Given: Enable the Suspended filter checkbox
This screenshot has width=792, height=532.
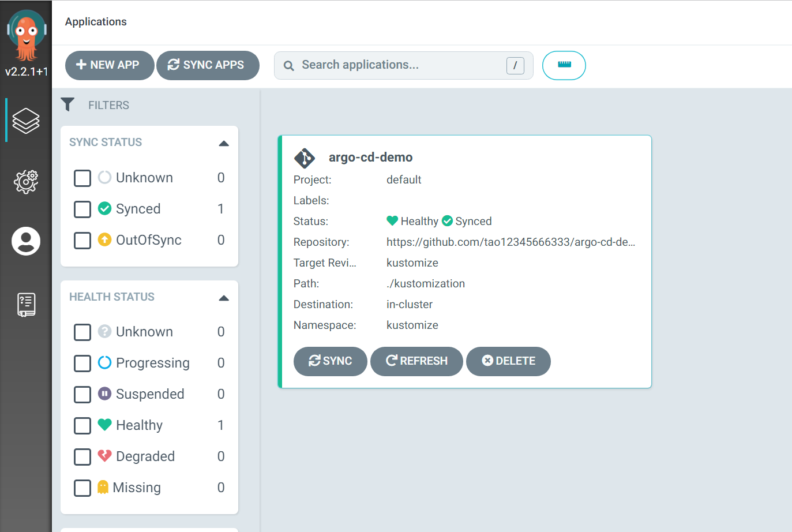Looking at the screenshot, I should (82, 395).
